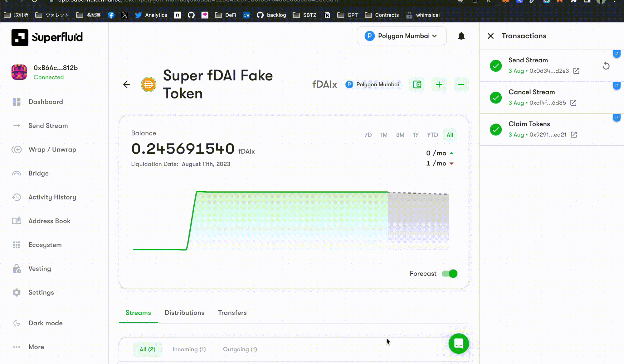Click Cancel Stream success checkmark
The image size is (624, 364).
496,98
